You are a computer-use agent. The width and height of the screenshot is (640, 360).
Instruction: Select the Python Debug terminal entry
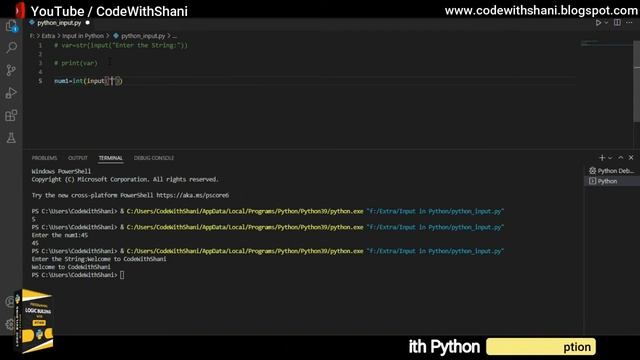click(x=612, y=171)
